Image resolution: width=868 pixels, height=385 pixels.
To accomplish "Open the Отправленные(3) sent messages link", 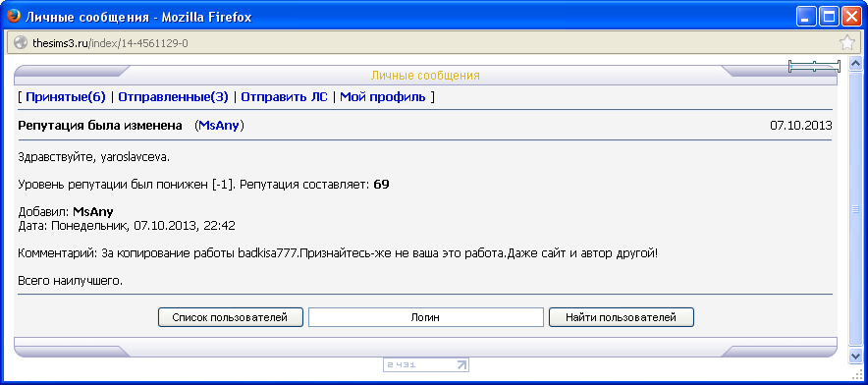I will pos(173,97).
